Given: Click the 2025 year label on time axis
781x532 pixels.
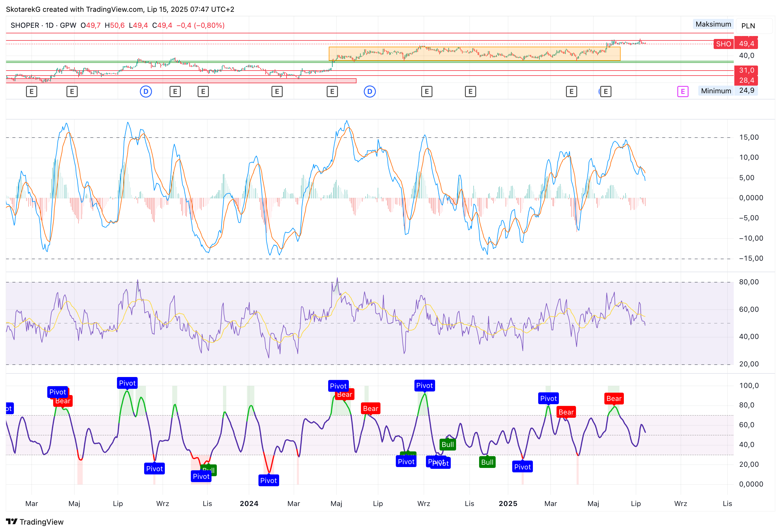Looking at the screenshot, I should tap(508, 503).
